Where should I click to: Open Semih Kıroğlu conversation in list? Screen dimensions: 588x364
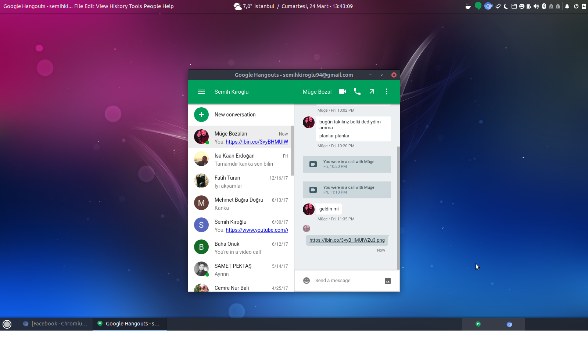tap(240, 225)
